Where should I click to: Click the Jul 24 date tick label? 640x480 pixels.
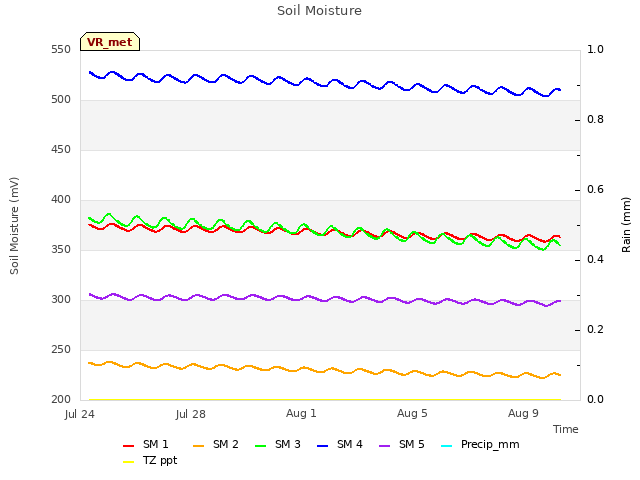point(80,414)
